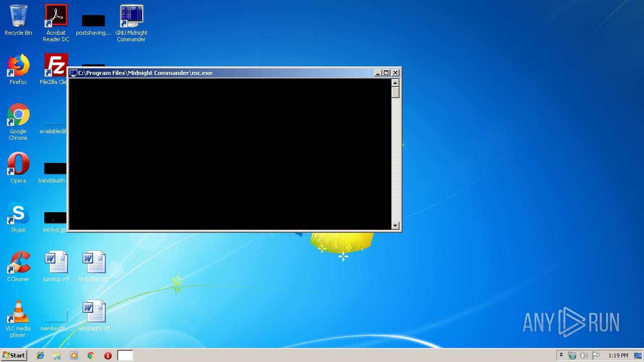Open the Opera desktop shortcut
This screenshot has width=644, height=362.
18,168
